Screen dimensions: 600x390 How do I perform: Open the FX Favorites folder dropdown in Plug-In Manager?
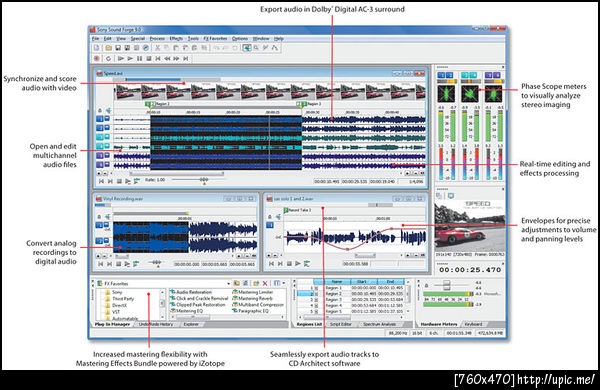(x=228, y=284)
